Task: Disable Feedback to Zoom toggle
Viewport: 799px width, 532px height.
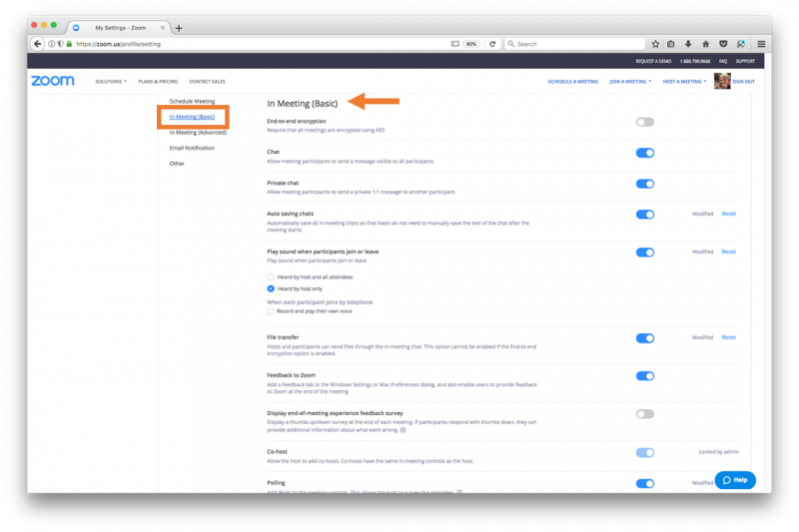Action: 644,376
